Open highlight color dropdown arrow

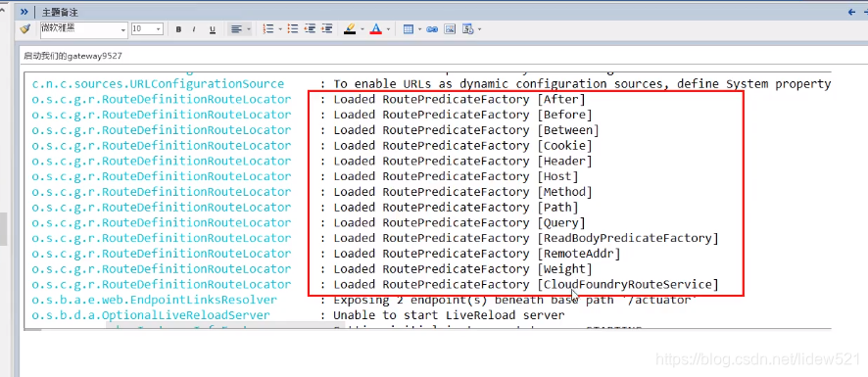pos(362,29)
